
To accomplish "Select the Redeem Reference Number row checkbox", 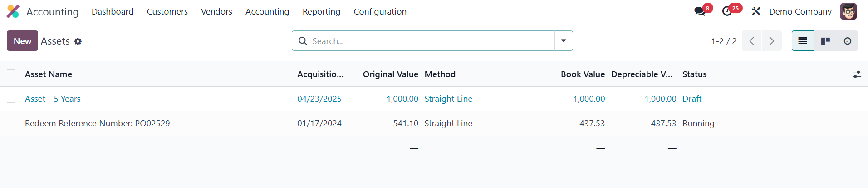I will (x=11, y=123).
